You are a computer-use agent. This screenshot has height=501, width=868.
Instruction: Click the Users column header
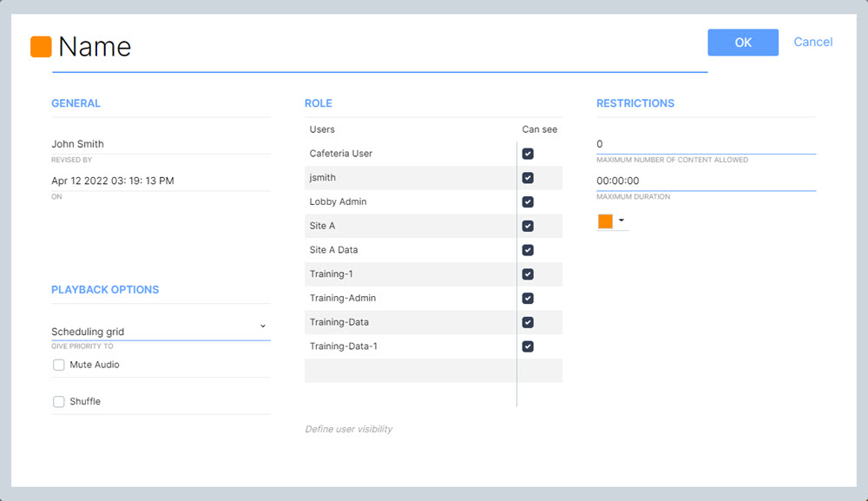(x=322, y=129)
